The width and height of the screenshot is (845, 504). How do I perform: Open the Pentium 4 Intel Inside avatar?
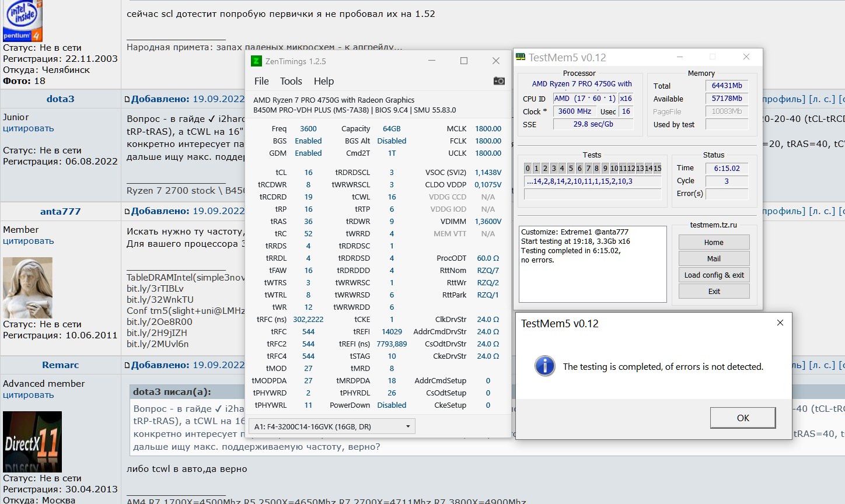(23, 21)
